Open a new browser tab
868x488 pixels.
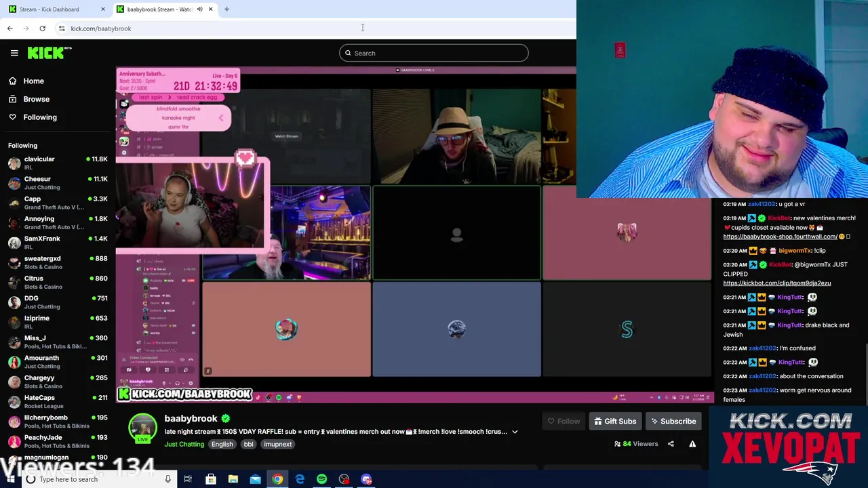[226, 9]
